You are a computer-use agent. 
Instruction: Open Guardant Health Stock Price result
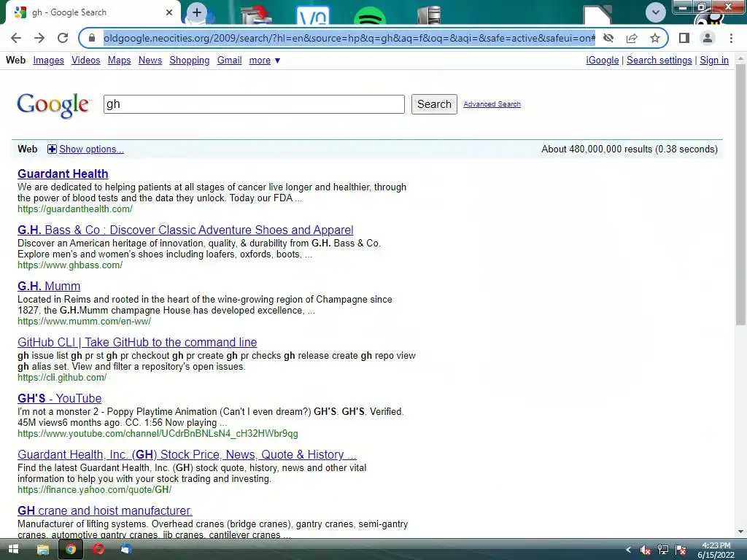(187, 455)
